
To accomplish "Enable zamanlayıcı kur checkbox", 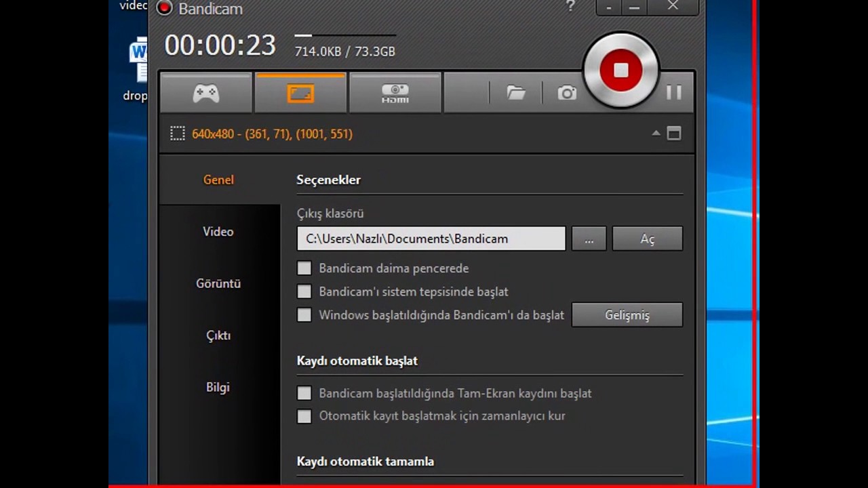I will click(304, 416).
